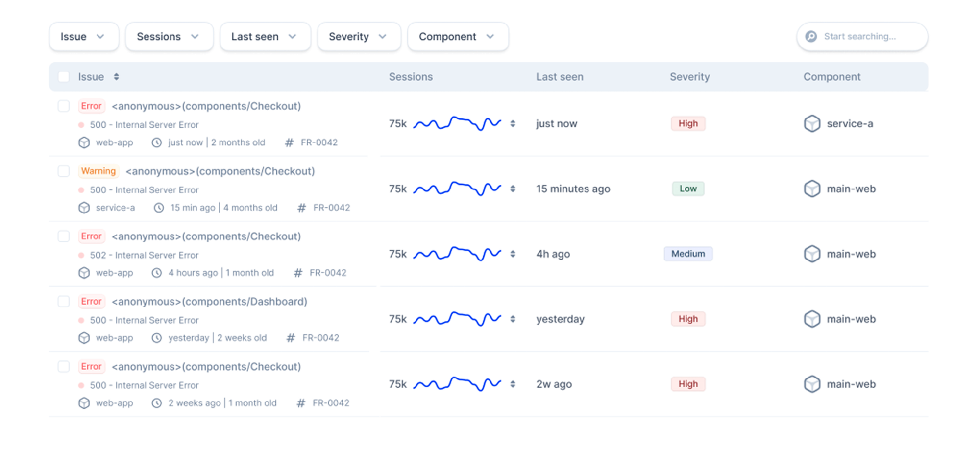Image resolution: width=980 pixels, height=449 pixels.
Task: Open the Severity filter dropdown
Action: coord(359,37)
